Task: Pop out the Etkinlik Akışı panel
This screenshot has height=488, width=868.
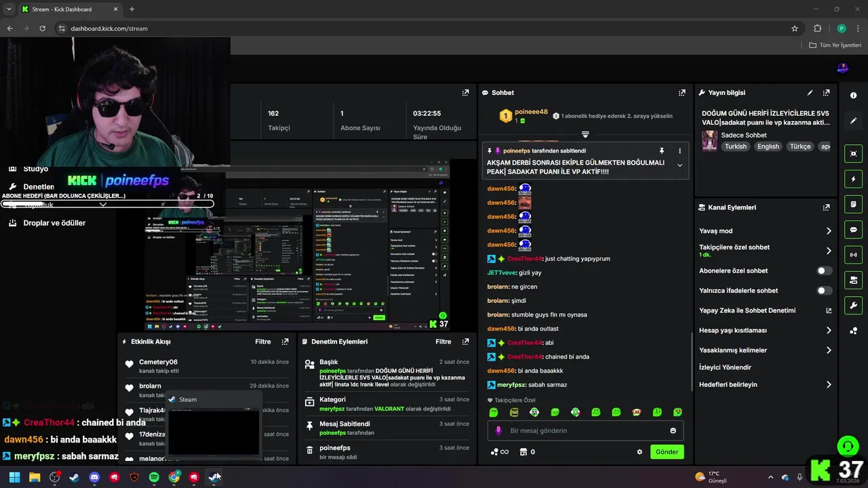Action: [285, 342]
